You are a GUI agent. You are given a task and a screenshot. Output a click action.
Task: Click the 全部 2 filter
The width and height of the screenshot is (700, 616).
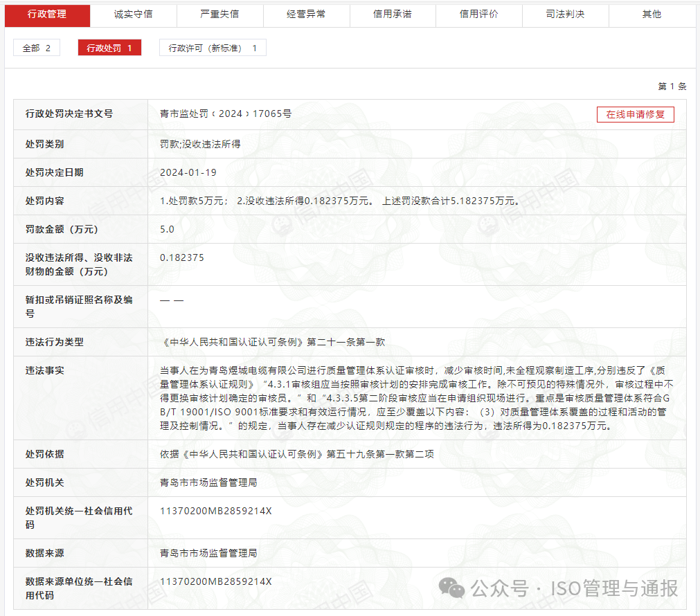point(36,48)
